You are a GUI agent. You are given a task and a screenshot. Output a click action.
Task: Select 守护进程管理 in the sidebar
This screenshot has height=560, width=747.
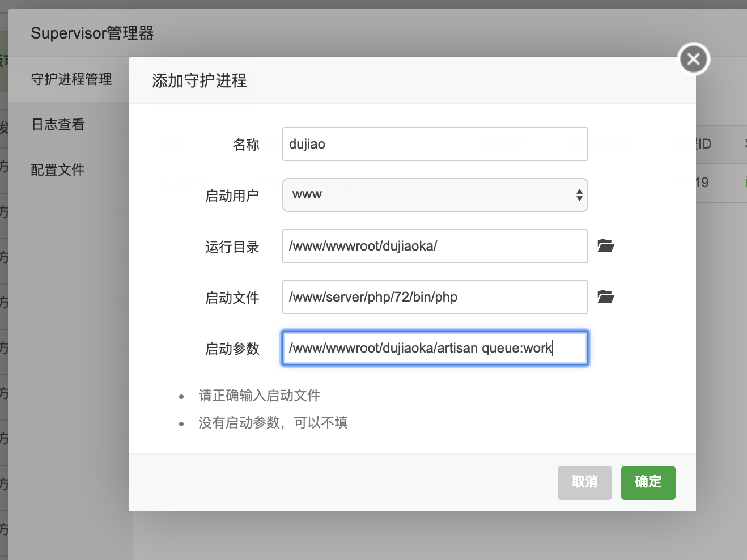71,79
